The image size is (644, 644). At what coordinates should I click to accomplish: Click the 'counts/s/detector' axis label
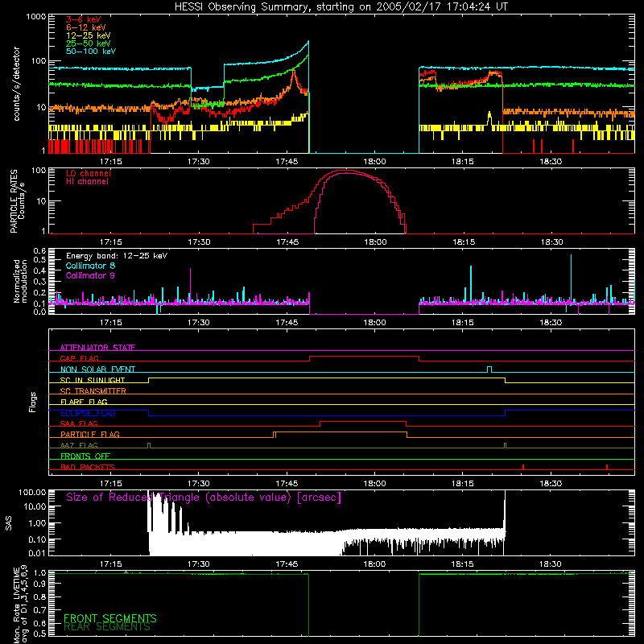pos(16,84)
